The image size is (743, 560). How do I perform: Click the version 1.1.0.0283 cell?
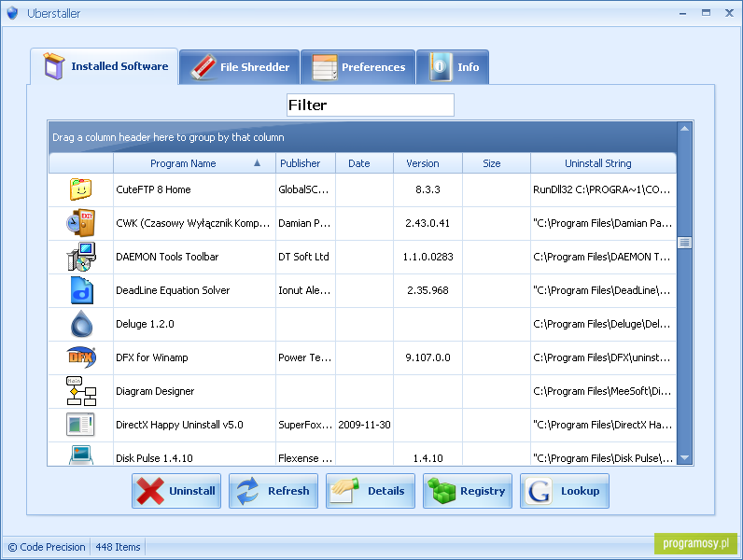pyautogui.click(x=428, y=257)
